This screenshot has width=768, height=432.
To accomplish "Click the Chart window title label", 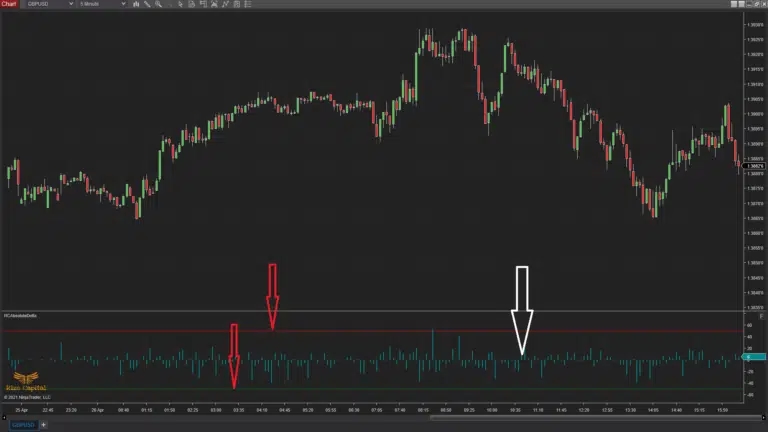I will coord(9,4).
